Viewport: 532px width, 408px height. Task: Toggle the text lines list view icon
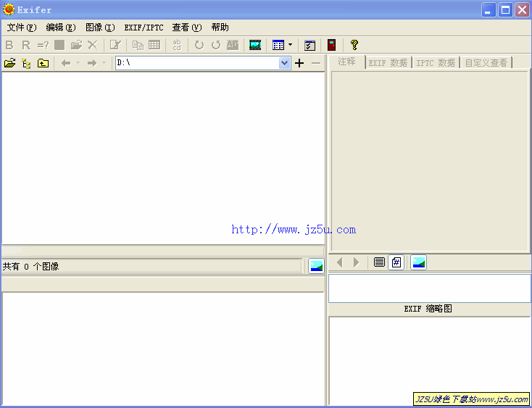[379, 262]
